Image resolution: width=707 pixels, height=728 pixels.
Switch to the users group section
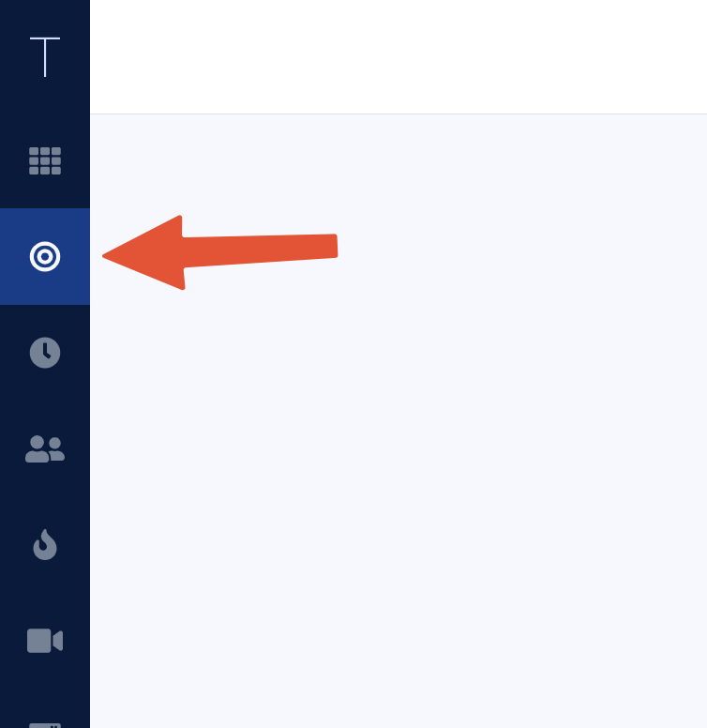(x=45, y=449)
